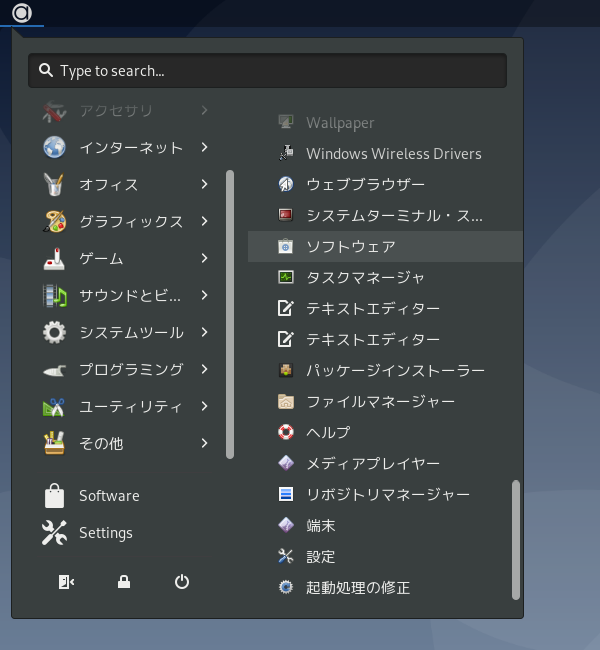Click the パッケージインストーラー icon

[286, 370]
